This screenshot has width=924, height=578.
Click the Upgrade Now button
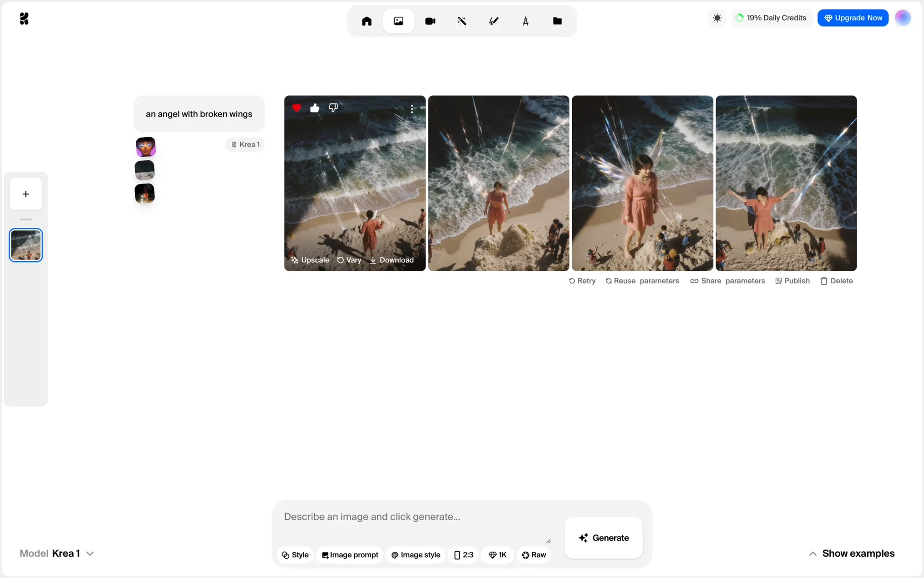click(853, 18)
